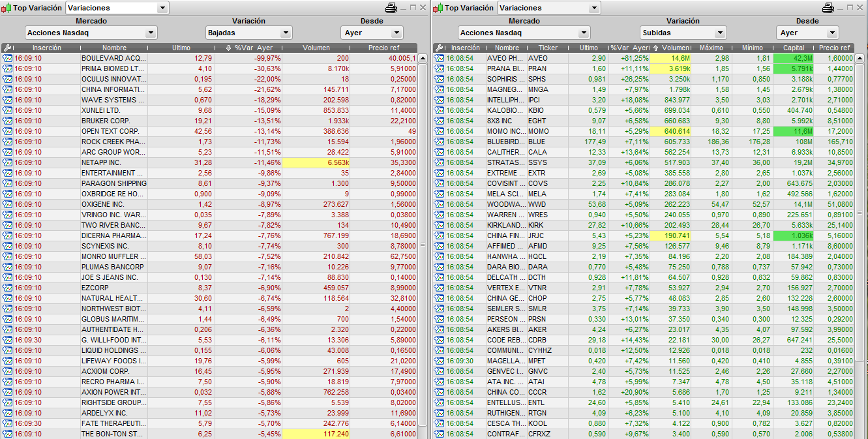
Task: Select the NORTHWEST BIOT name cell
Action: (115, 309)
